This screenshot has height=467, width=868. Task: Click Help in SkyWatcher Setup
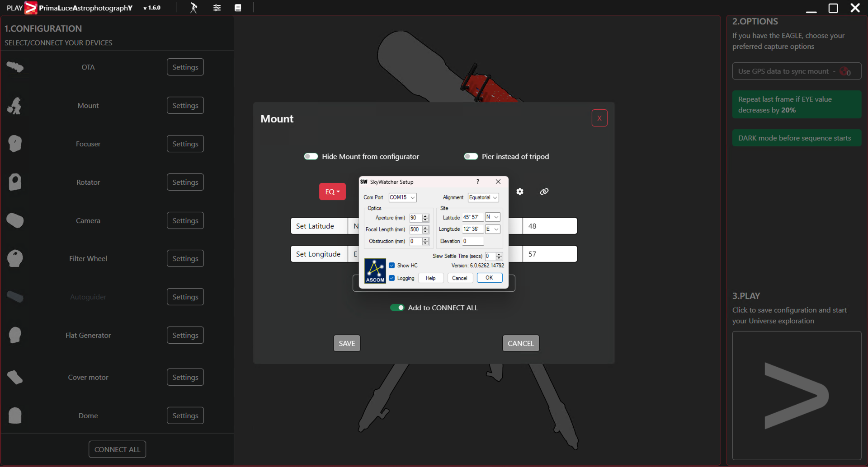tap(430, 278)
